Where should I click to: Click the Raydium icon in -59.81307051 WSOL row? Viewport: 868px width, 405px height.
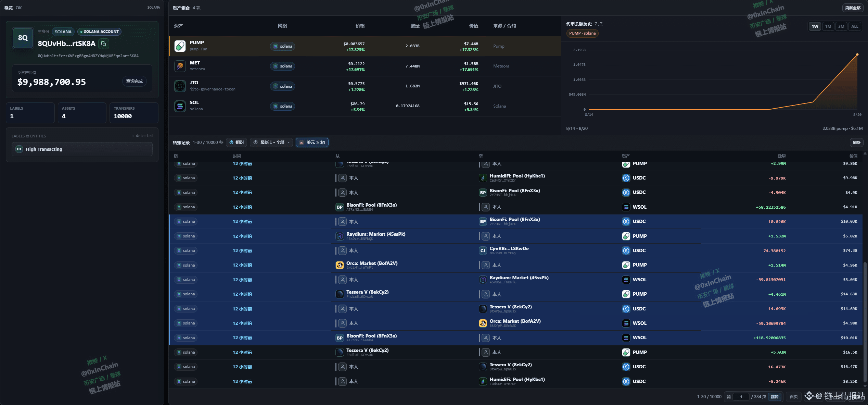[483, 280]
